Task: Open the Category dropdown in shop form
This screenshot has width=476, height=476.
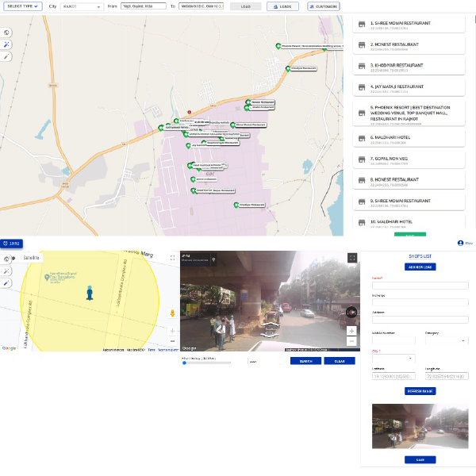Action: (446, 340)
